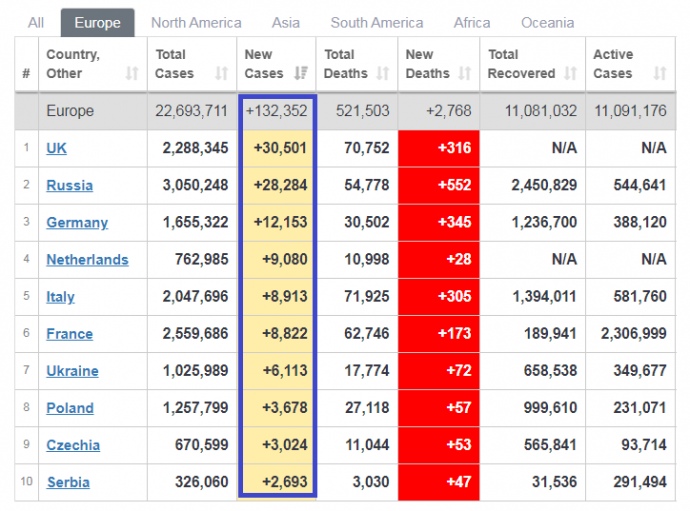Click the Russia link
The height and width of the screenshot is (511, 690).
(x=69, y=185)
